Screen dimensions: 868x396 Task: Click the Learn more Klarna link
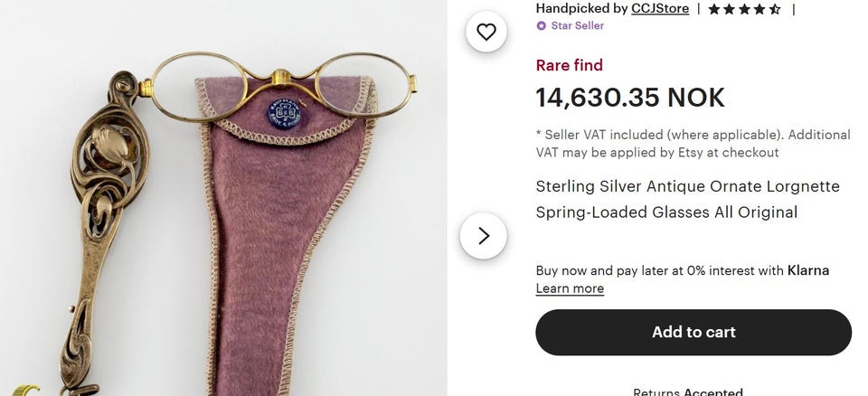(x=570, y=288)
